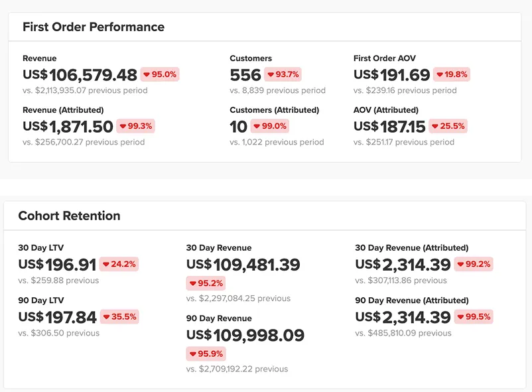Click the down icon in Revenue 95.0% badge
532x392 pixels.
147,75
